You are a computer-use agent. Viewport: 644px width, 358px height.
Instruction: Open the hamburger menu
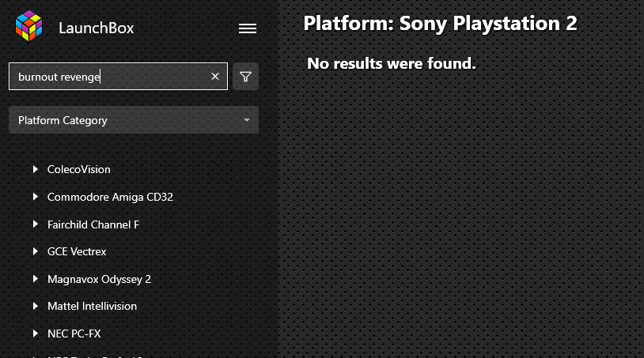coord(248,28)
